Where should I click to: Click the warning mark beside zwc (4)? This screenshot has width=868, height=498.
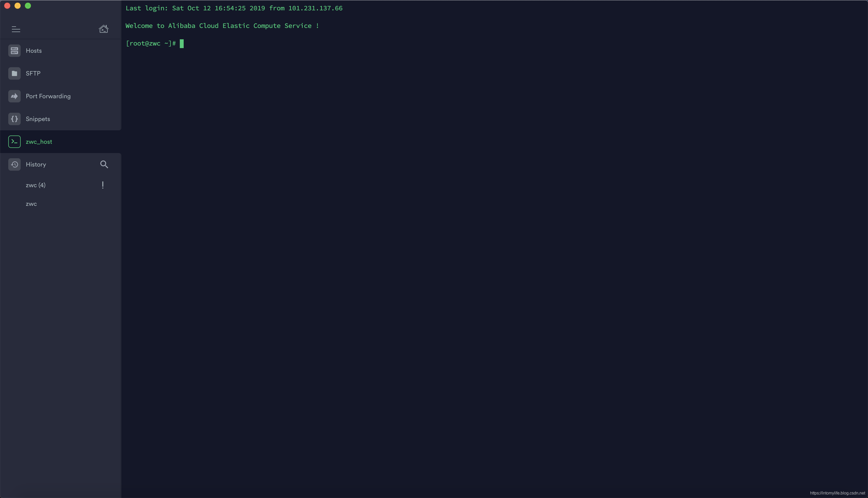coord(103,185)
